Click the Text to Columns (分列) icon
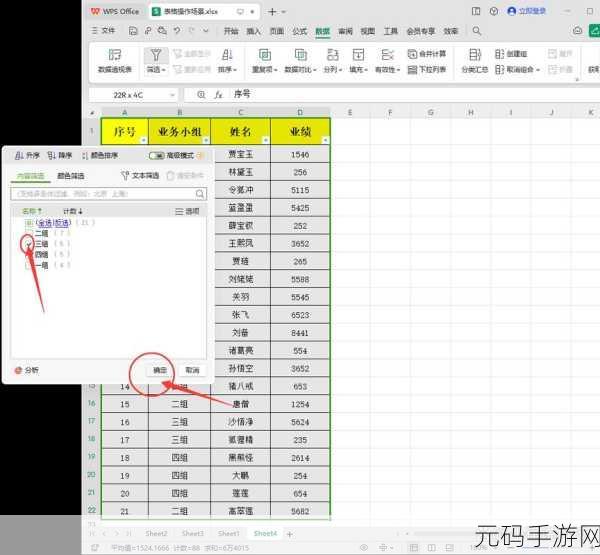Image resolution: width=600 pixels, height=555 pixels. pyautogui.click(x=332, y=56)
